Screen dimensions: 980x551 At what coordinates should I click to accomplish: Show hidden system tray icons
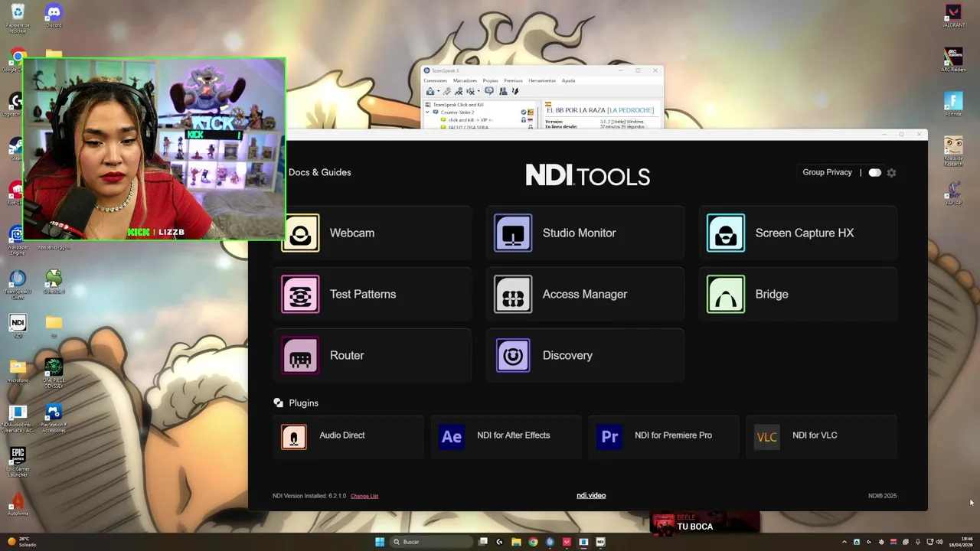point(844,542)
